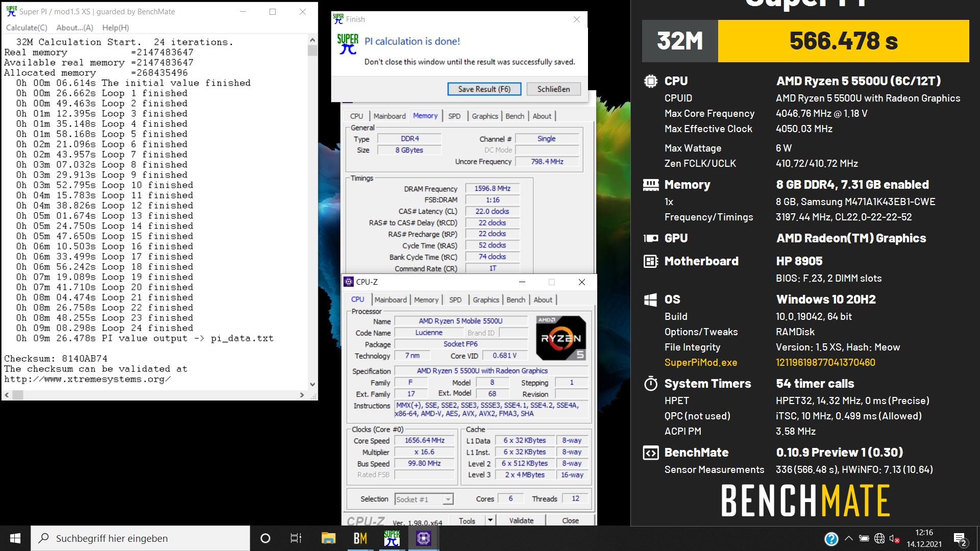980x551 pixels.
Task: Click the Ryzen 5 logo in CPU-Z
Action: tap(561, 338)
